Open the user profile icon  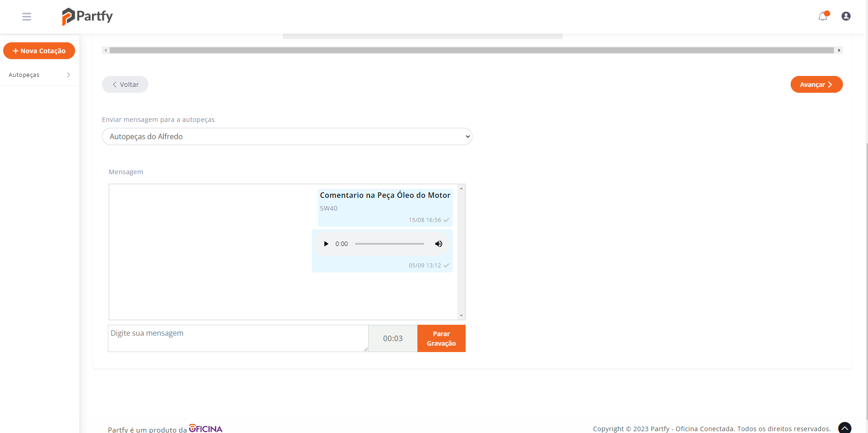[x=846, y=16]
